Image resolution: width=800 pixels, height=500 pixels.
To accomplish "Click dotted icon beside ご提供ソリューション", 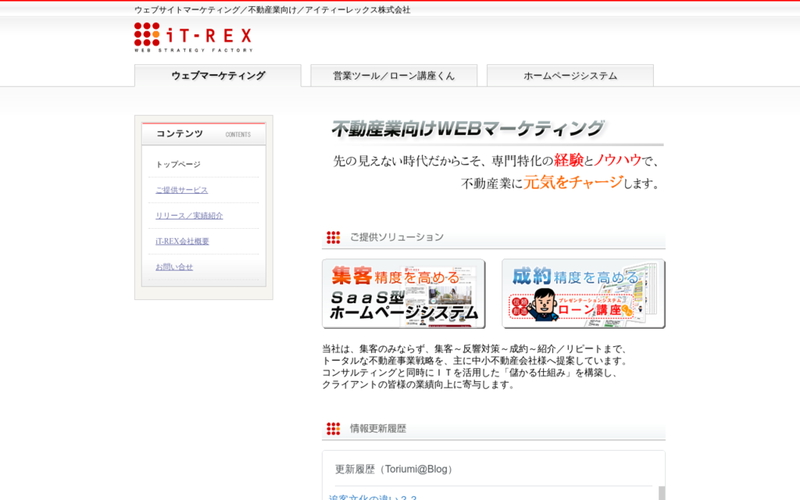I will click(333, 237).
